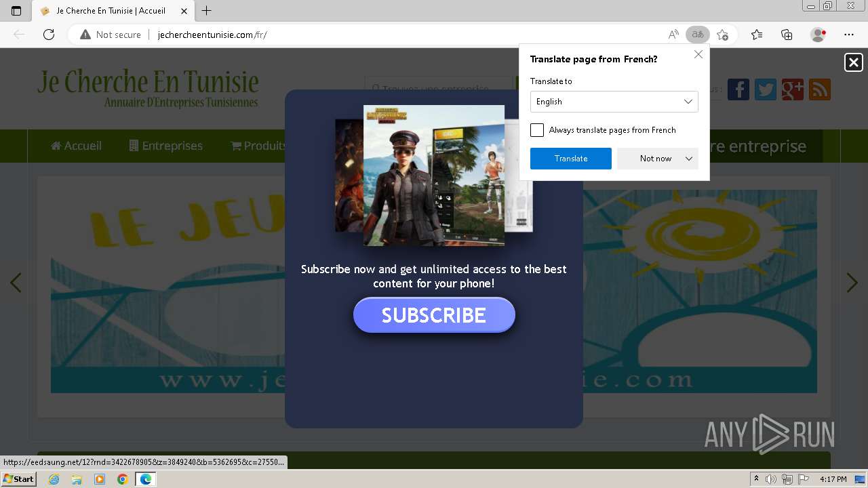Show hidden system tray icons

pos(756,479)
